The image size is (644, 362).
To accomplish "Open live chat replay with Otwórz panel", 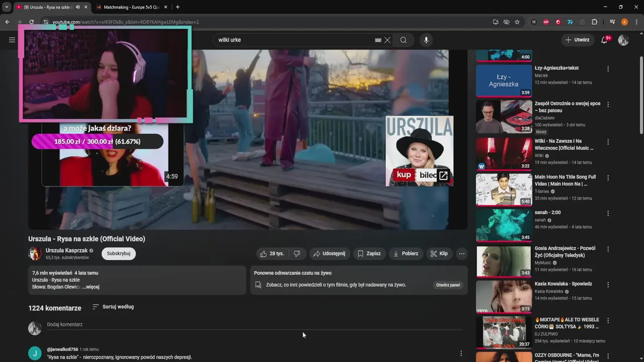I will [x=448, y=285].
